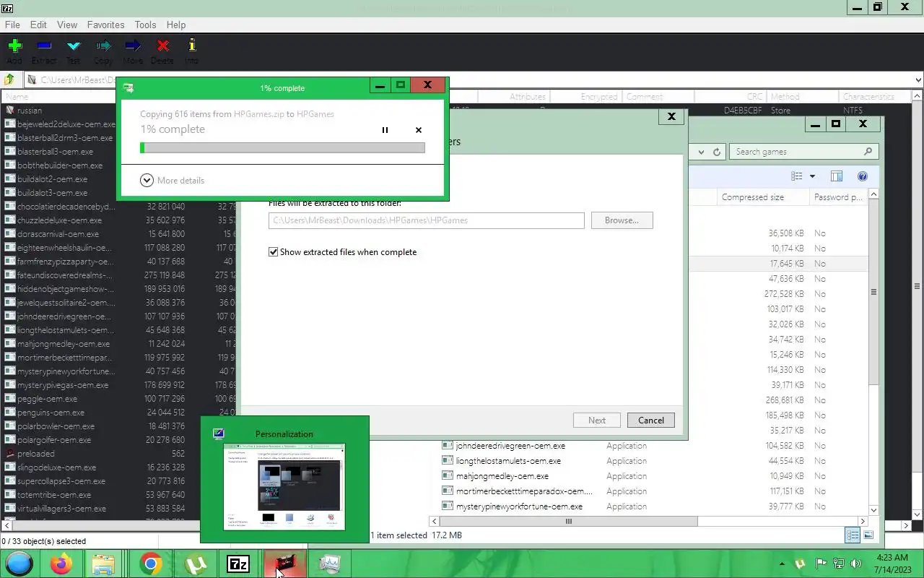Pause the file copy operation
The image size is (924, 578).
[385, 130]
